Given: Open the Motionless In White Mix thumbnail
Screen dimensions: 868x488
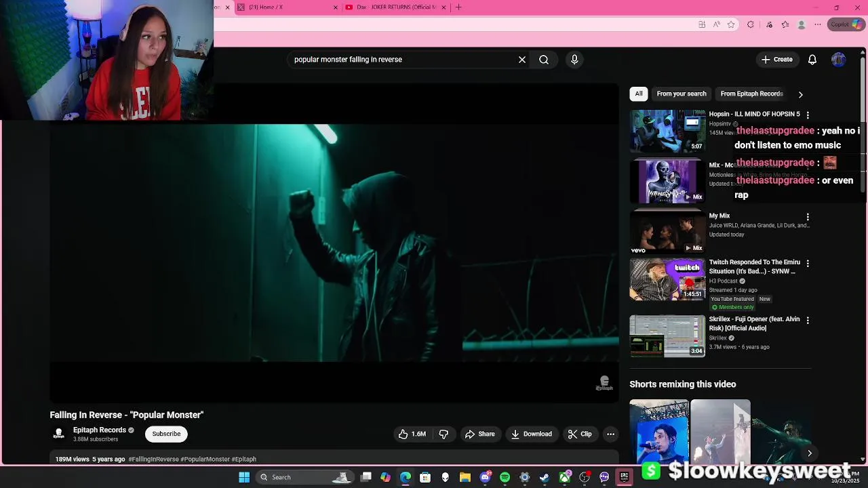Looking at the screenshot, I should [x=667, y=182].
